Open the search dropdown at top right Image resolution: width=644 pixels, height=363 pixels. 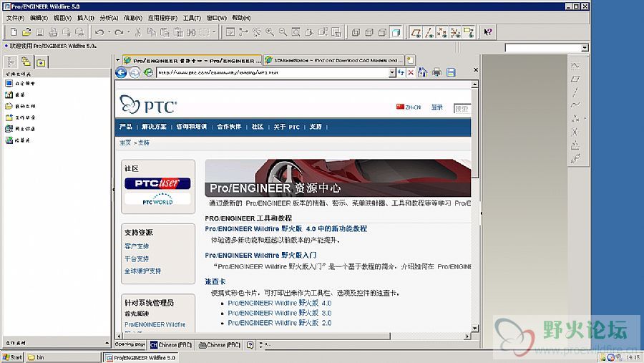pos(585,48)
